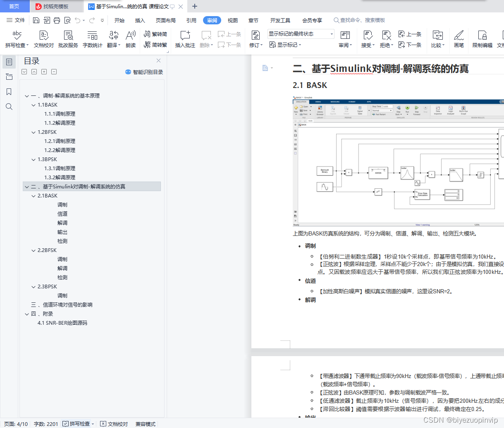Select the outline (目录) sidebar icon
This screenshot has height=428, width=504.
(9, 62)
